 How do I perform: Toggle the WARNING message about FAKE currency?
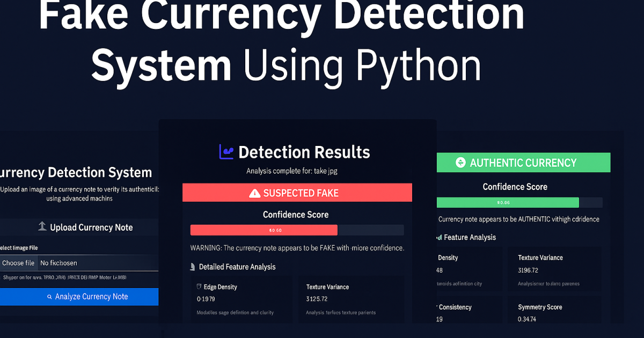tap(296, 247)
